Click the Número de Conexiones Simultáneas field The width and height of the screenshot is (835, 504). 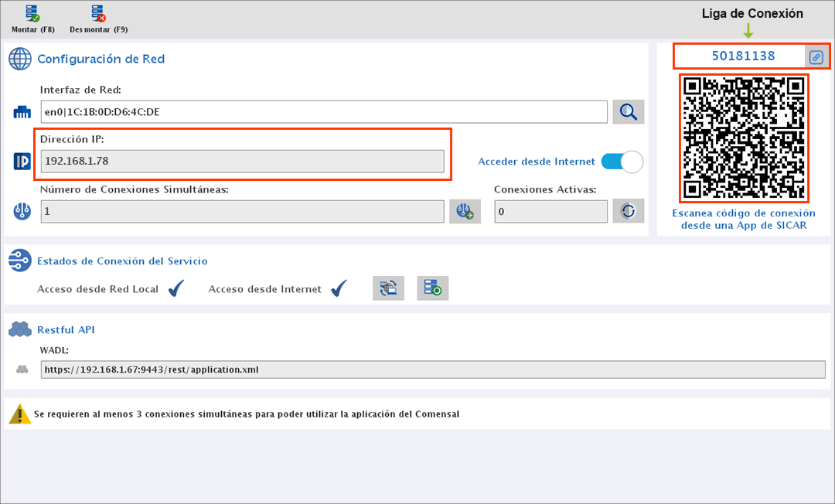point(242,211)
